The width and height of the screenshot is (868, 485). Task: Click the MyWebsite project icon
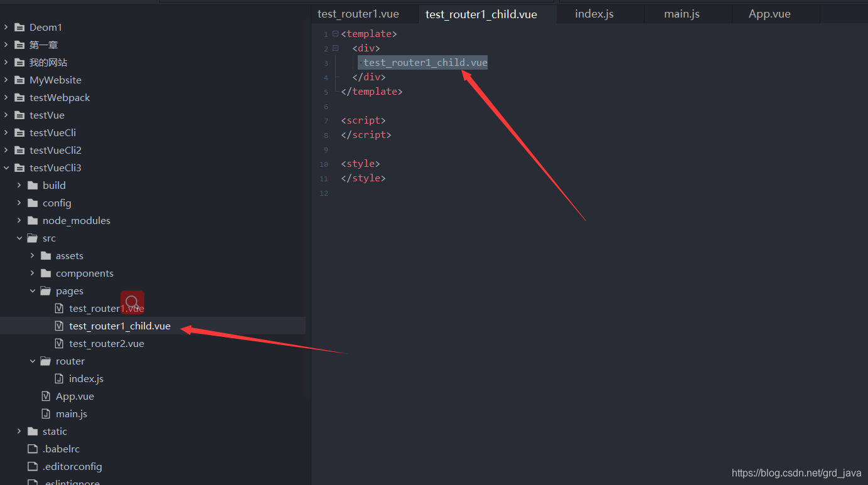(19, 80)
